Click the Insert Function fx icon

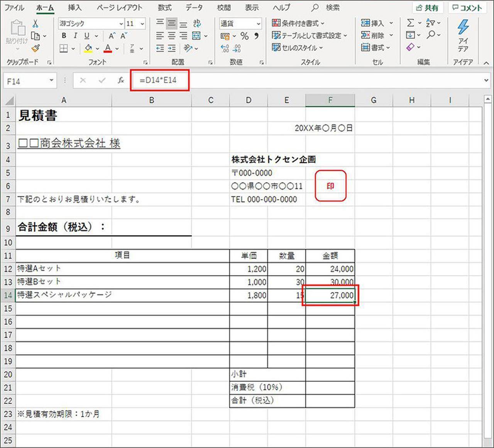(x=121, y=80)
